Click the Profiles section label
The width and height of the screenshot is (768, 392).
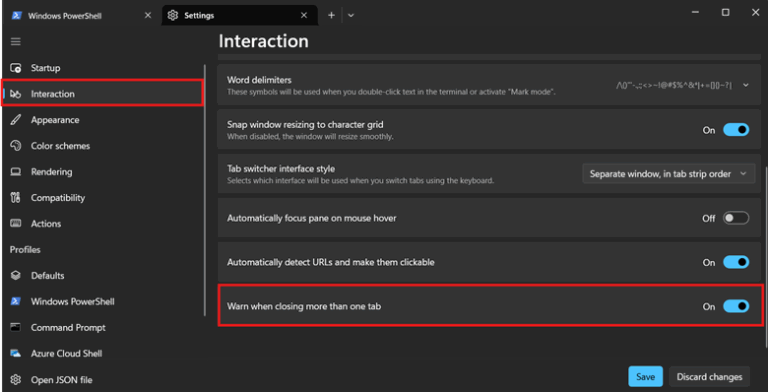pos(25,250)
